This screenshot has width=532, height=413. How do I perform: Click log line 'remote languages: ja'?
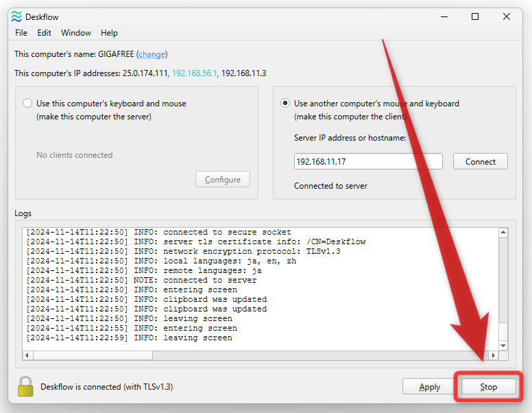pyautogui.click(x=144, y=271)
